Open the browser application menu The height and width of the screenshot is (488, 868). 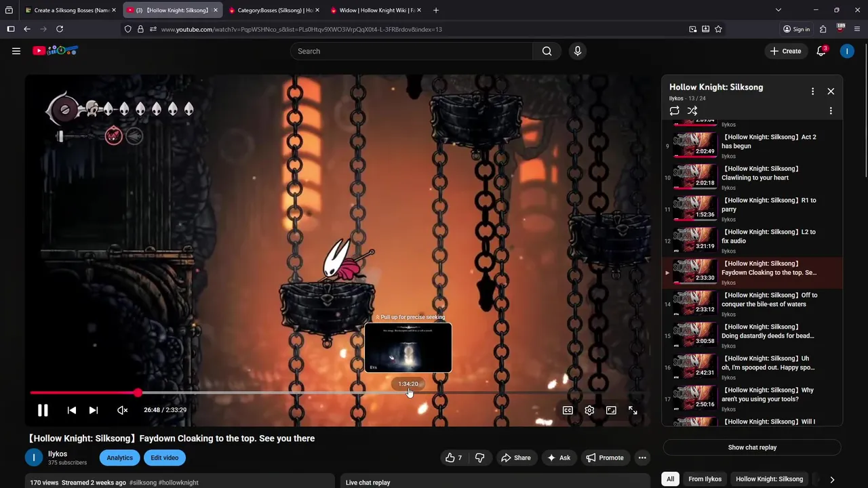[857, 29]
